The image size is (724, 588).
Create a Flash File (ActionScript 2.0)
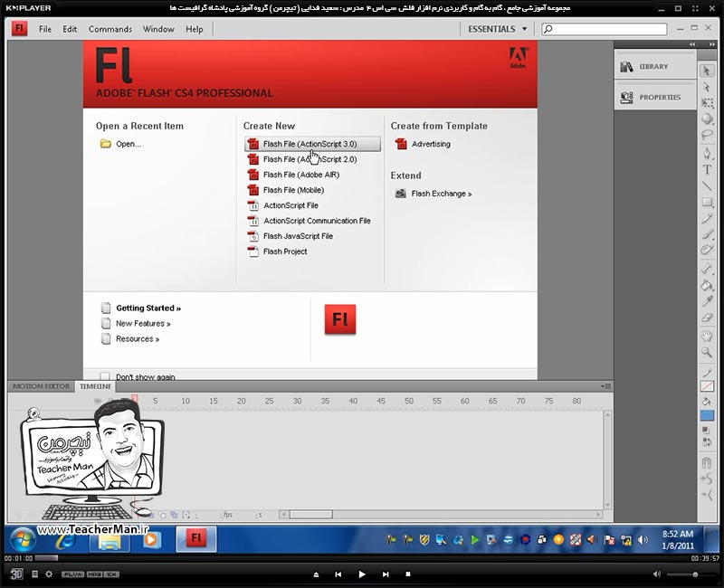[x=302, y=159]
